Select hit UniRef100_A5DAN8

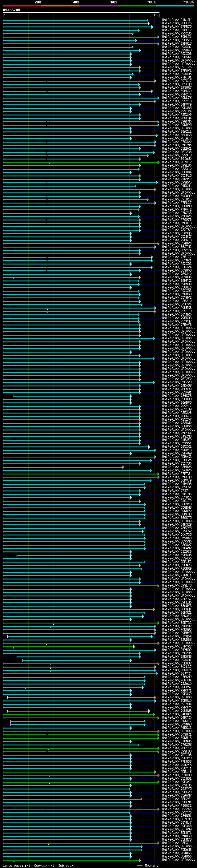point(177,850)
